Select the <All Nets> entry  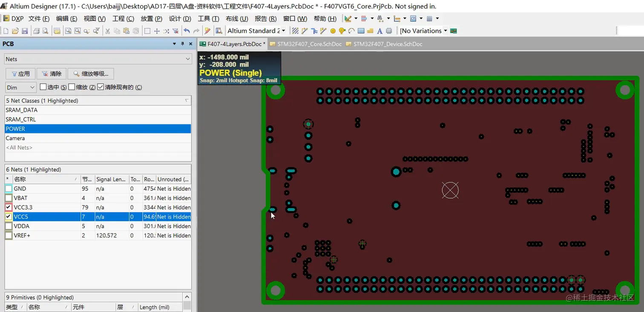(98, 147)
